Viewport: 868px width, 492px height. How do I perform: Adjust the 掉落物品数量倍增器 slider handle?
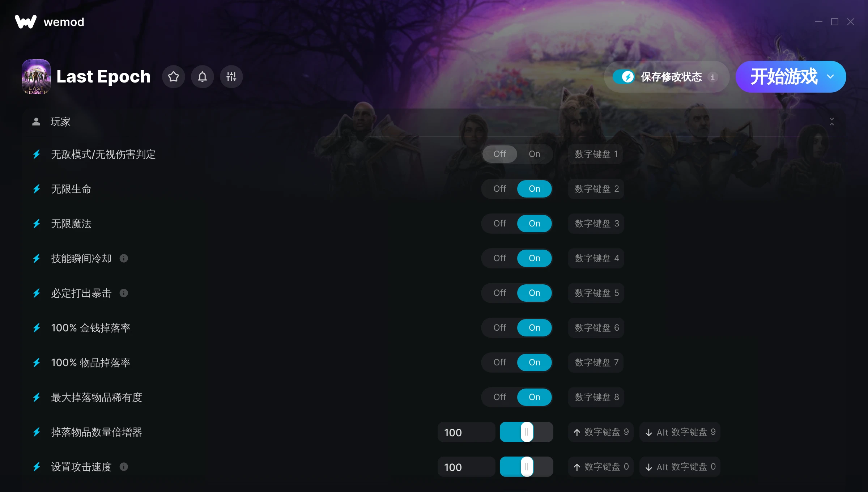click(527, 432)
